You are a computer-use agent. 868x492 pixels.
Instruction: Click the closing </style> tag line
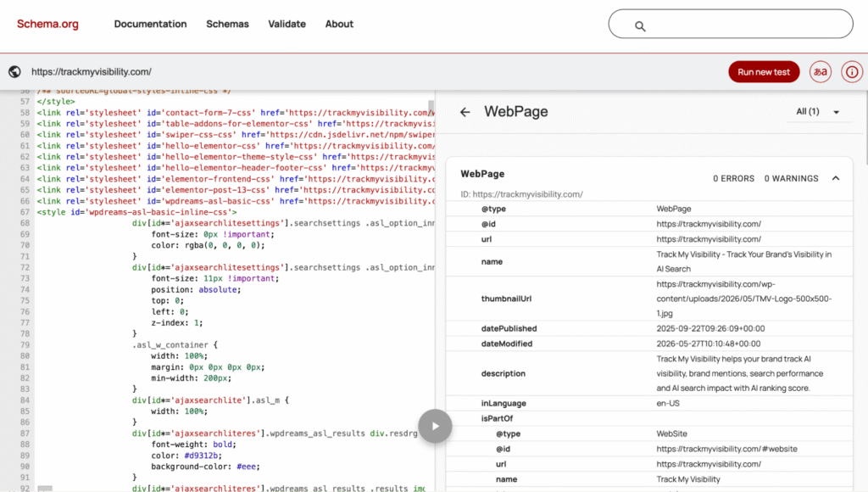click(56, 102)
